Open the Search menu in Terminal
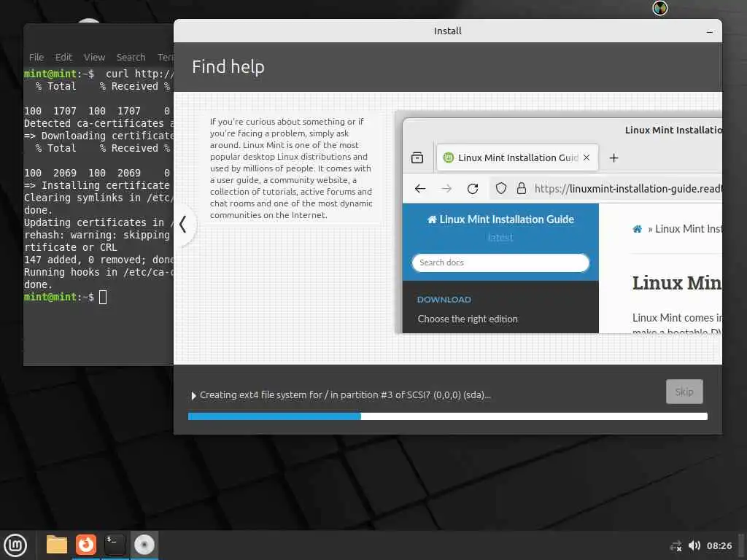 (x=131, y=58)
